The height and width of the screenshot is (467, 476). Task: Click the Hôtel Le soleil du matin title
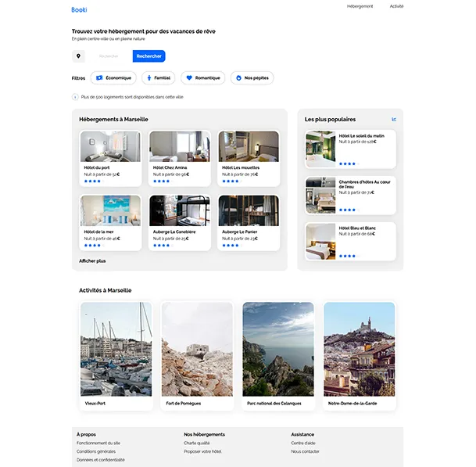pos(362,136)
